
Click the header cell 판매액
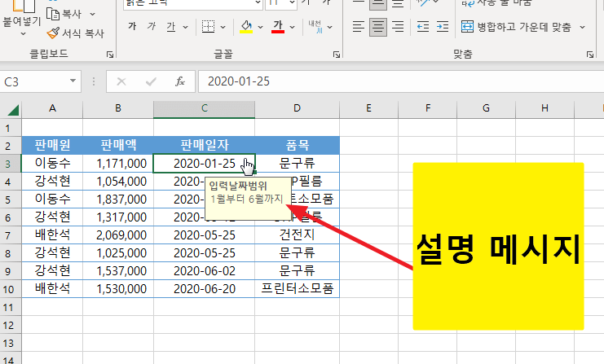118,145
